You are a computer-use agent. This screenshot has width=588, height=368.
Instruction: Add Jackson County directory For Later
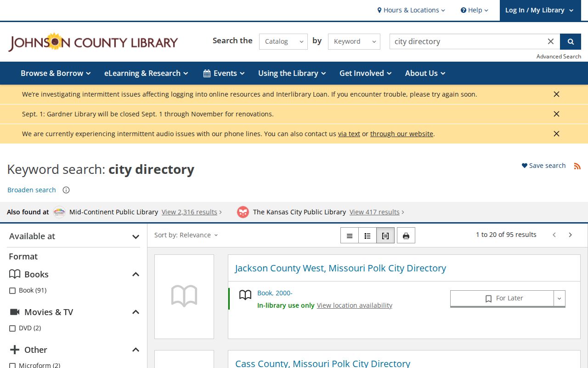(x=502, y=299)
